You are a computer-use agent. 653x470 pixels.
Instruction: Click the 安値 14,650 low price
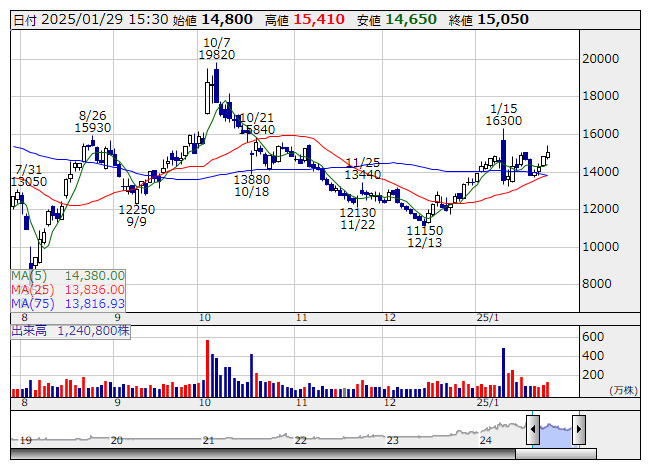coord(396,20)
